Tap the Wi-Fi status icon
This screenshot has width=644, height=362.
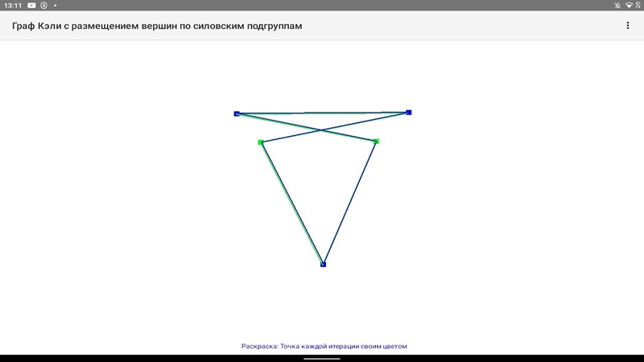[629, 5]
